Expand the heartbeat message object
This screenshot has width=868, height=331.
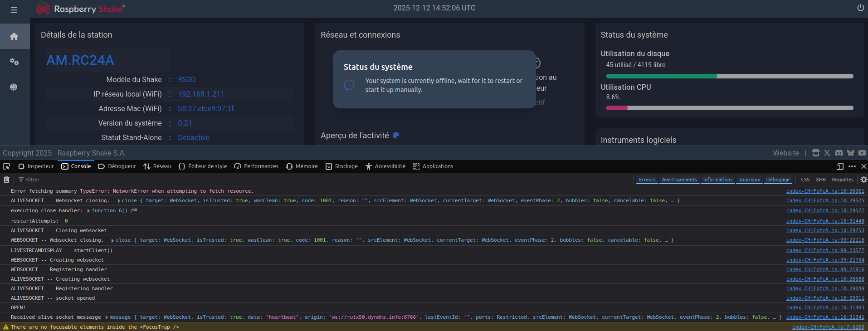coord(107,317)
